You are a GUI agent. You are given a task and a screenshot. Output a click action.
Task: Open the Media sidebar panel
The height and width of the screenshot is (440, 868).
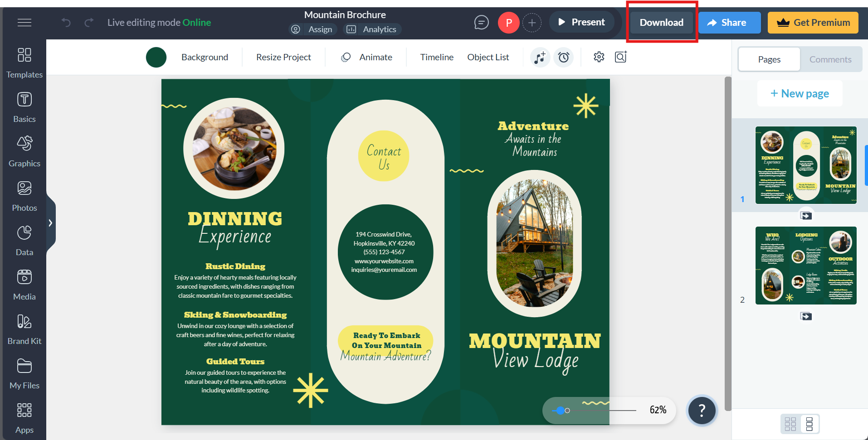click(24, 285)
